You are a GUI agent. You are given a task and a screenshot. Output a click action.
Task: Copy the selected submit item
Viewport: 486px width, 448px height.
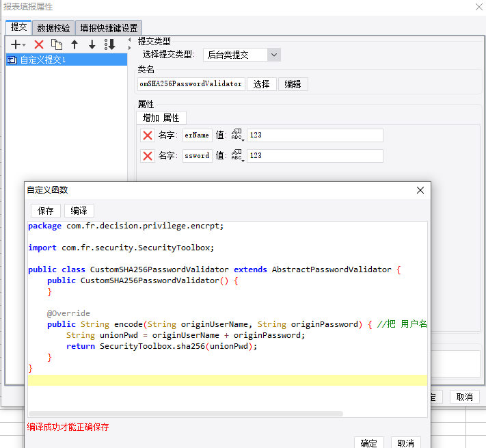(57, 44)
